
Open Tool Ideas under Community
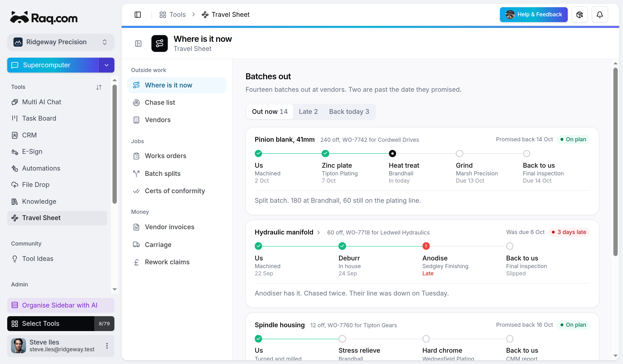[x=57, y=259]
